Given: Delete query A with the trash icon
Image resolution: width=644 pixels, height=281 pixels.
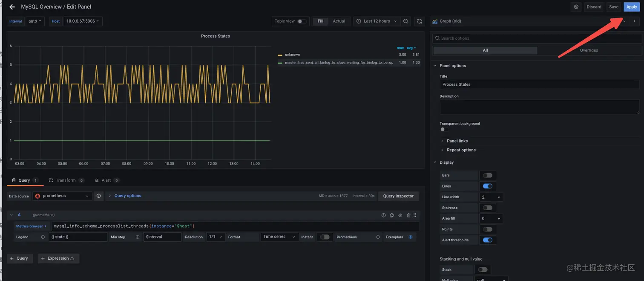Looking at the screenshot, I should point(409,215).
